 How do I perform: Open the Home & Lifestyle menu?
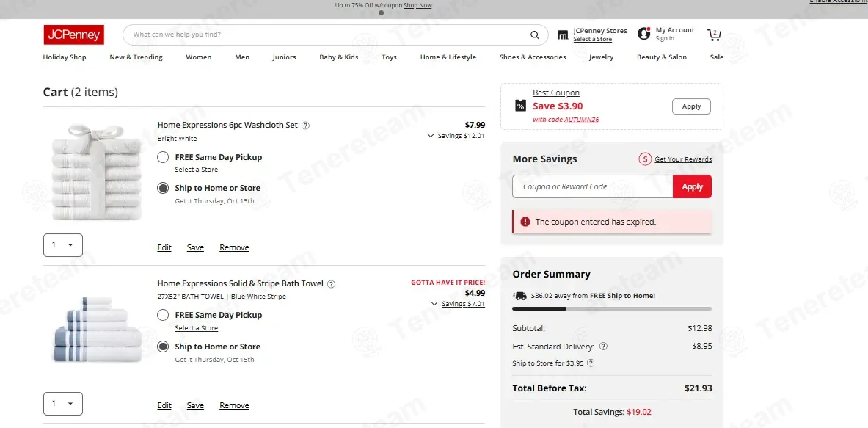click(448, 57)
